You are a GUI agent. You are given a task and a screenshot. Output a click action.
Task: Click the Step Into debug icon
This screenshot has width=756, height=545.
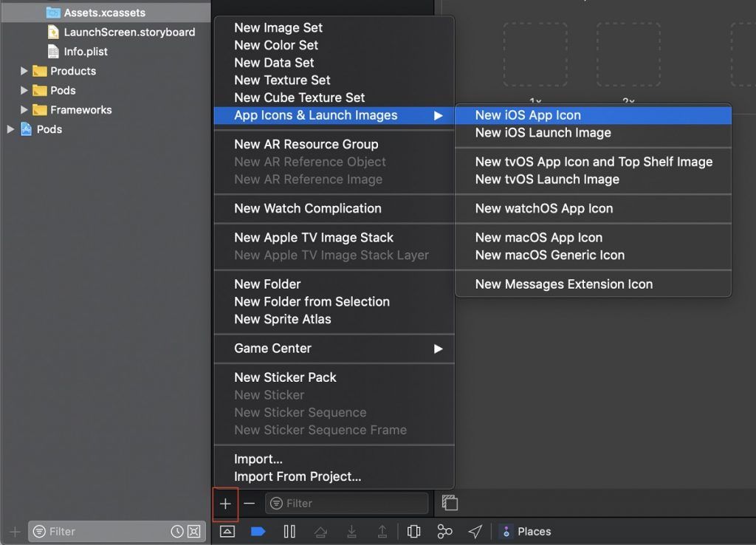(352, 532)
